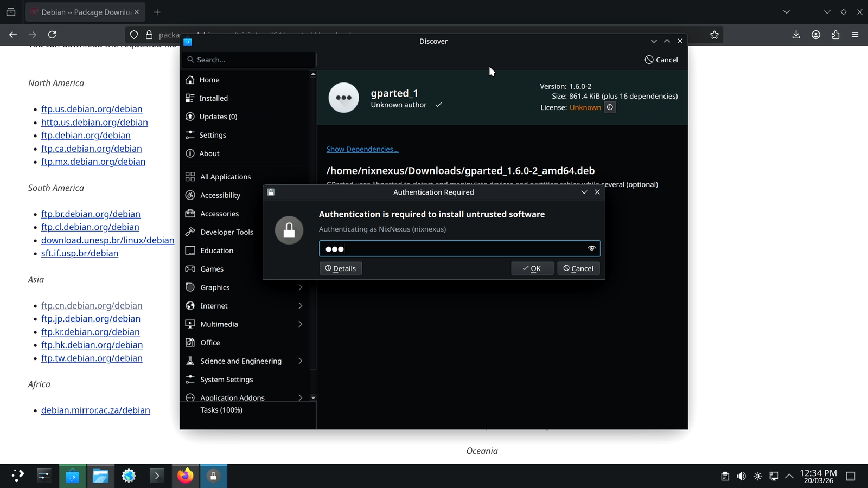Viewport: 868px width, 488px height.
Task: Open clock showing 12:34 PM
Action: pyautogui.click(x=818, y=477)
